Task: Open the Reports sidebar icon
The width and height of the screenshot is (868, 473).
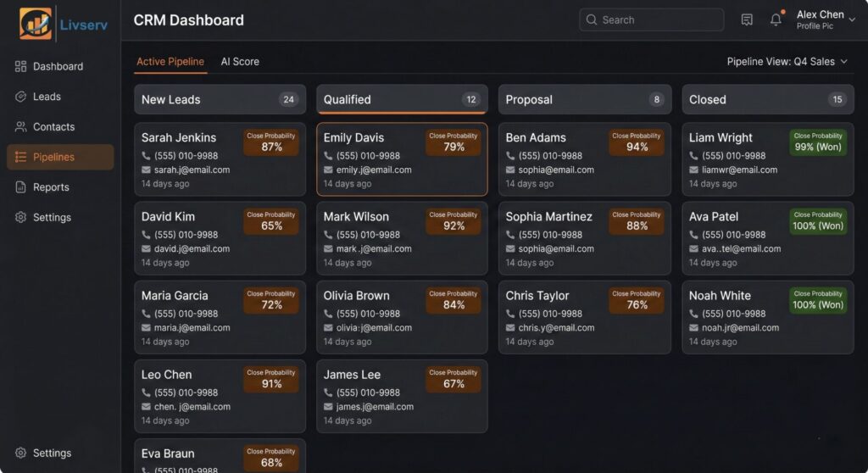Action: (21, 187)
